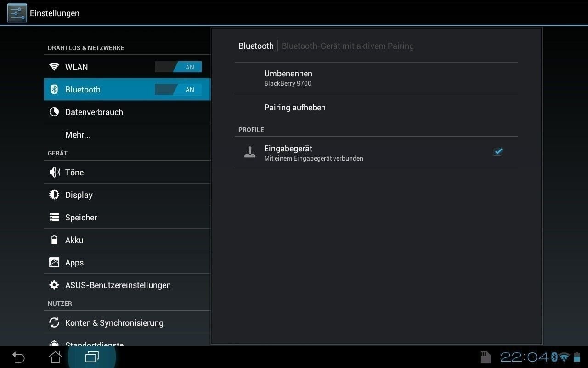The width and height of the screenshot is (588, 368).
Task: Open ASUS-Benutzereinstellungen entry
Action: coord(127,285)
